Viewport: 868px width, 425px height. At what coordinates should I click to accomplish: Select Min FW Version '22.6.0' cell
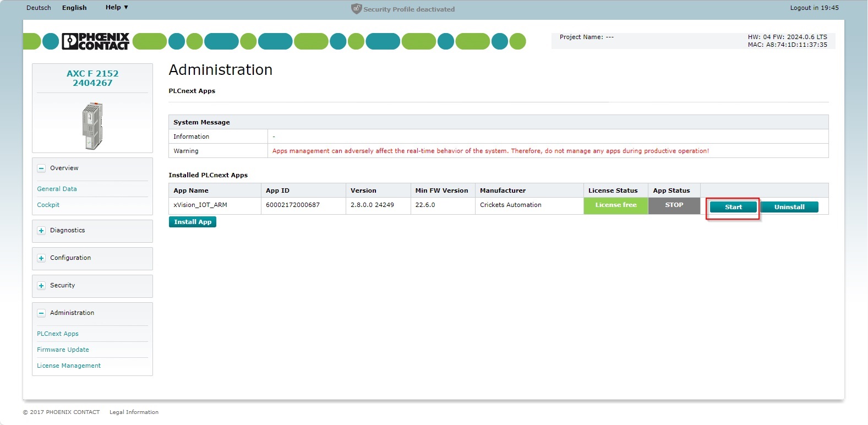click(x=443, y=206)
